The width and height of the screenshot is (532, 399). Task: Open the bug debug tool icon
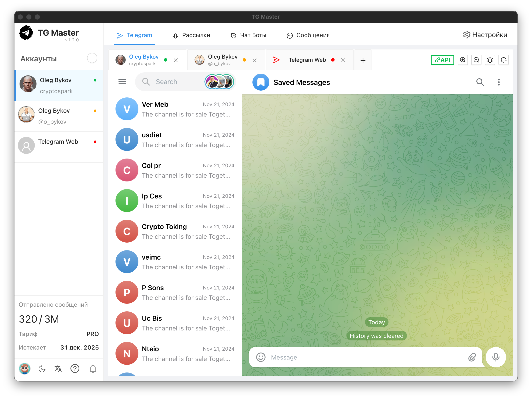coord(490,60)
